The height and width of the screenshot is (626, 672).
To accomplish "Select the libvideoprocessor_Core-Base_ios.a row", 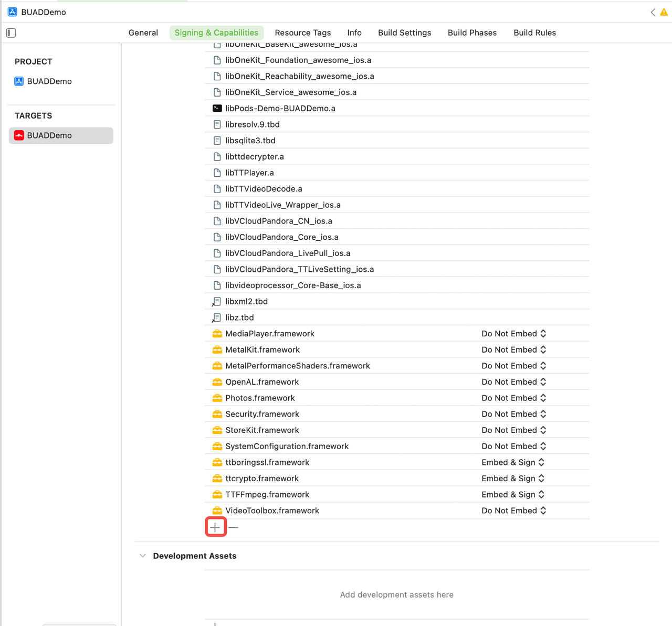I will click(x=397, y=285).
